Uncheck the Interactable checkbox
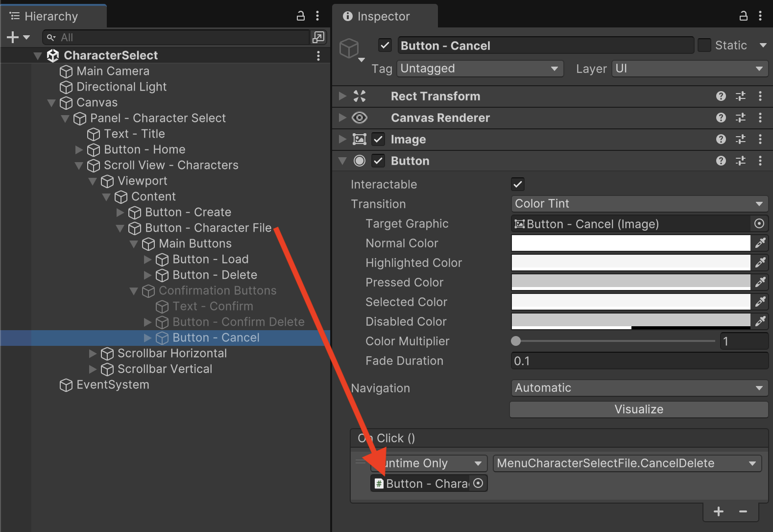Viewport: 773px width, 532px height. [x=517, y=184]
